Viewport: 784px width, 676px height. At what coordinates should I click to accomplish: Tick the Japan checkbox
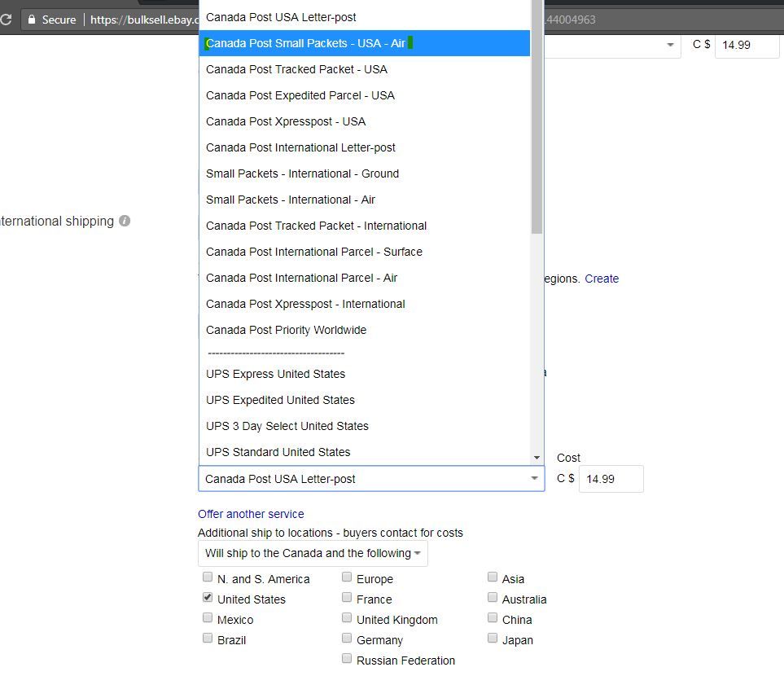coord(493,638)
